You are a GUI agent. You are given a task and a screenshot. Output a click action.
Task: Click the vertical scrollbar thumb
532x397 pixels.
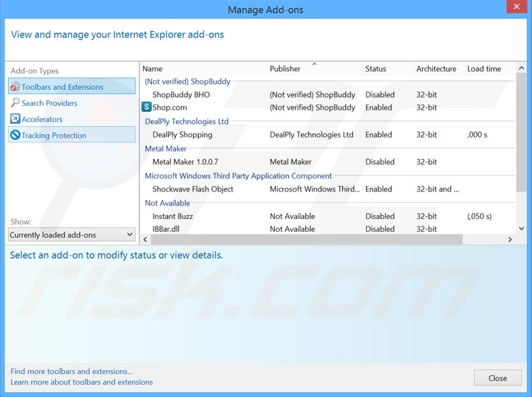pos(521,133)
